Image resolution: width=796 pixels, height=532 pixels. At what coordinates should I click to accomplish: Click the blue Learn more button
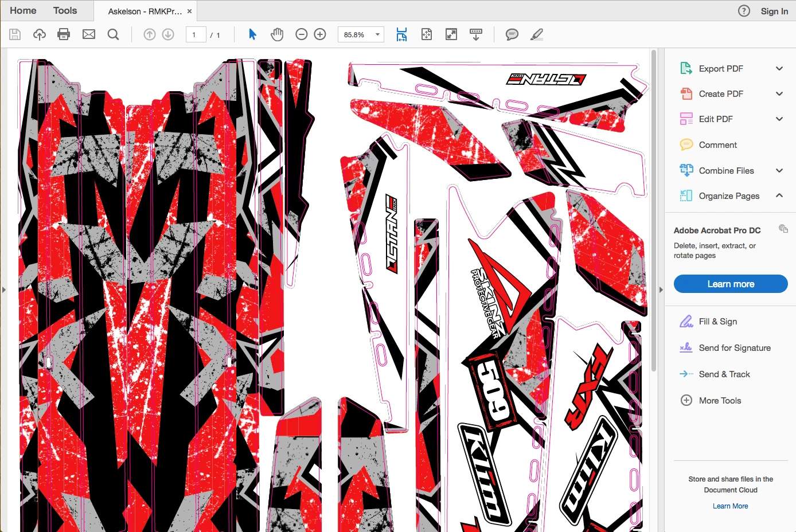pyautogui.click(x=731, y=284)
